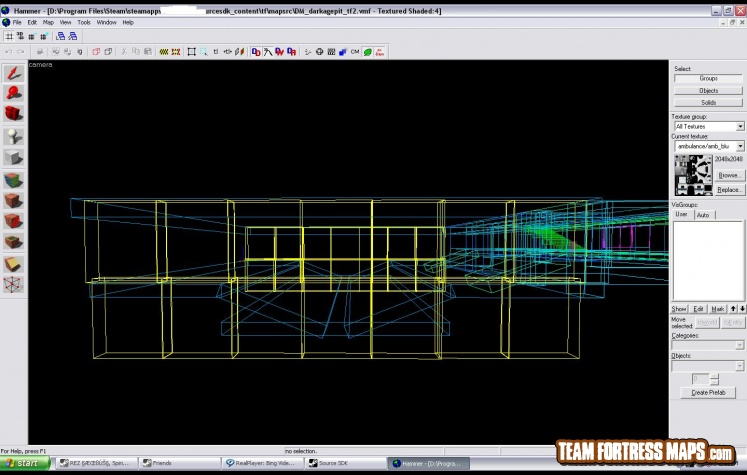747x475 pixels.
Task: Toggle Select-by-handles square icon
Action: [192, 52]
